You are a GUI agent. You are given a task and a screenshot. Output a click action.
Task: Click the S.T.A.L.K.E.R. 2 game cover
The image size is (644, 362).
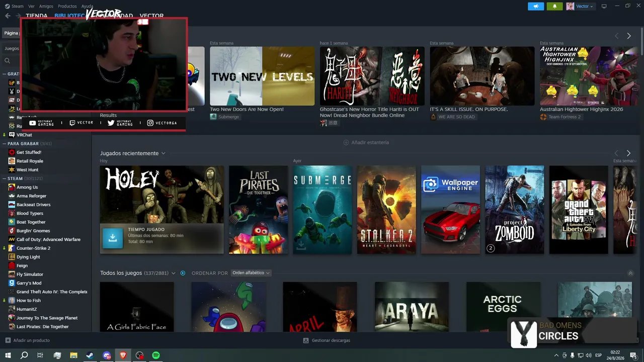click(386, 210)
